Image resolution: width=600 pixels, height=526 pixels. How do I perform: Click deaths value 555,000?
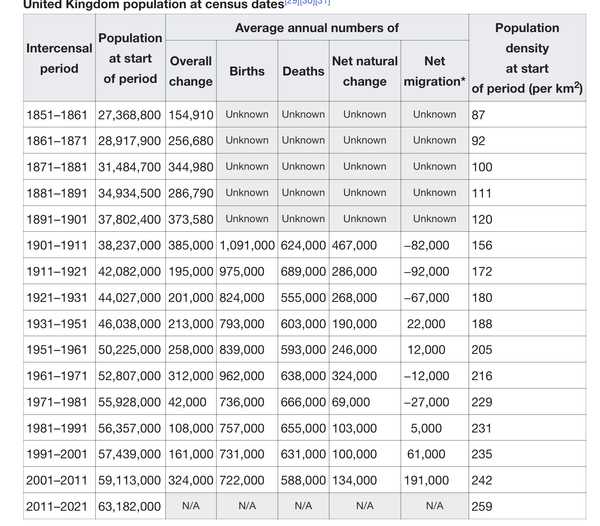303,298
